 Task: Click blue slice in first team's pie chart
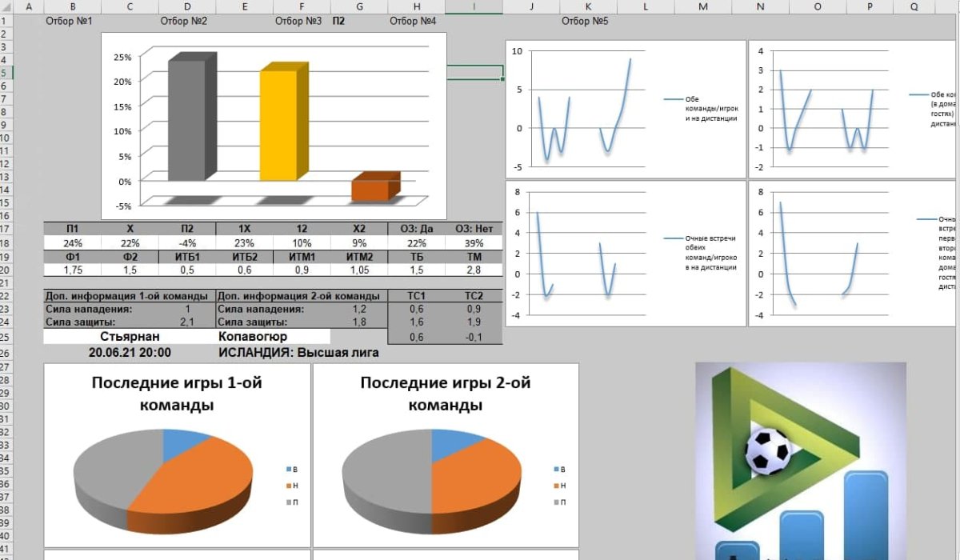coord(182,443)
